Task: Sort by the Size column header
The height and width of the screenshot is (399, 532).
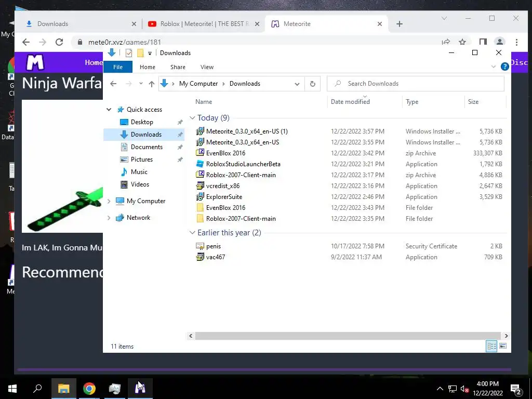Action: tap(473, 101)
